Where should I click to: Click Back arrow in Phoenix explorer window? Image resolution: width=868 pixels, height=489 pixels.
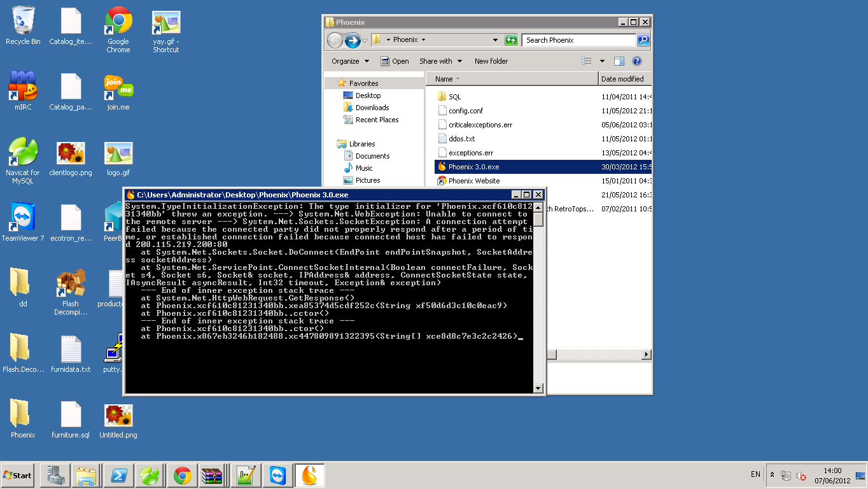pos(335,41)
